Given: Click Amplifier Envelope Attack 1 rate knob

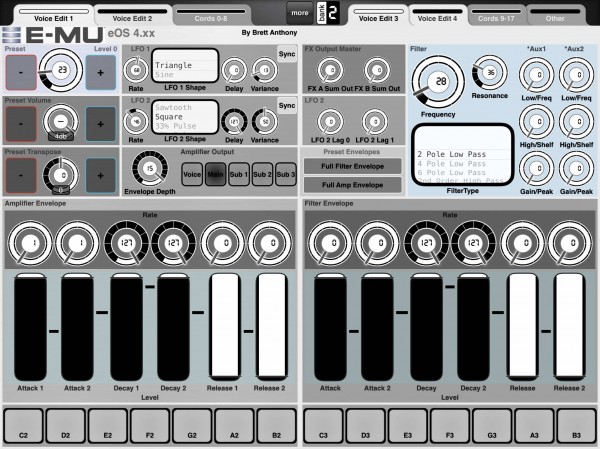Looking at the screenshot, I should pyautogui.click(x=30, y=243).
